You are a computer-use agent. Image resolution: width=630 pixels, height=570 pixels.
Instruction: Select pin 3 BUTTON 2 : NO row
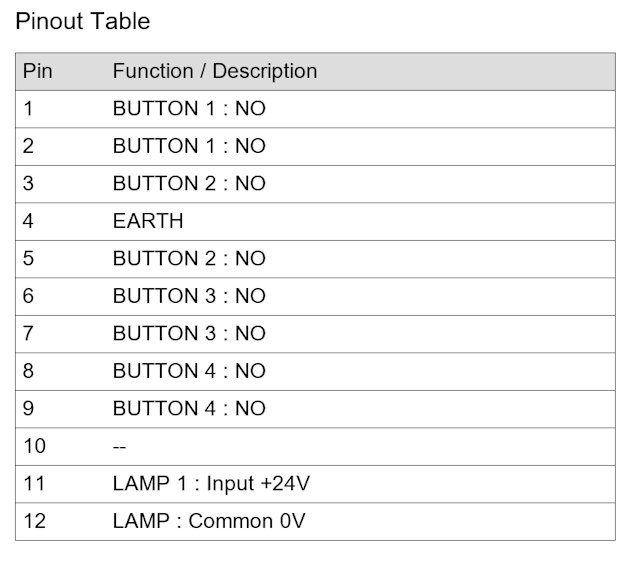point(315,184)
